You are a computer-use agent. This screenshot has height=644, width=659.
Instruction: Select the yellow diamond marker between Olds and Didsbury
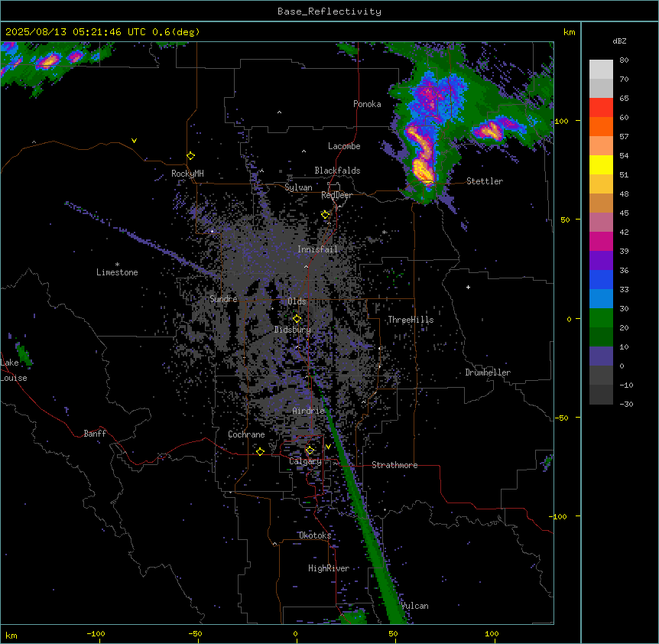pos(297,319)
